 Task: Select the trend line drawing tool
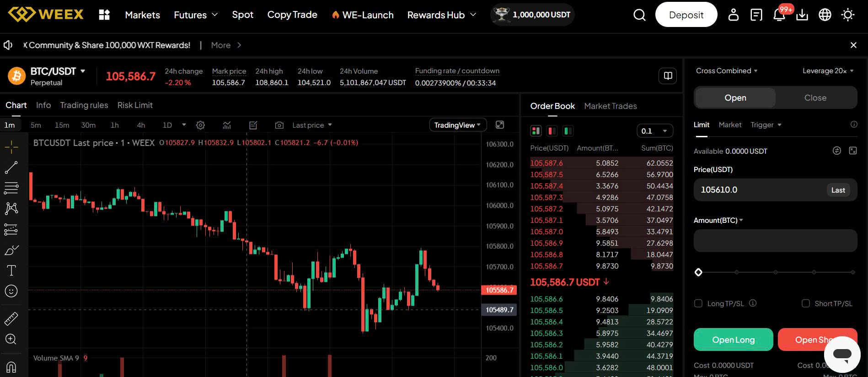[x=11, y=167]
